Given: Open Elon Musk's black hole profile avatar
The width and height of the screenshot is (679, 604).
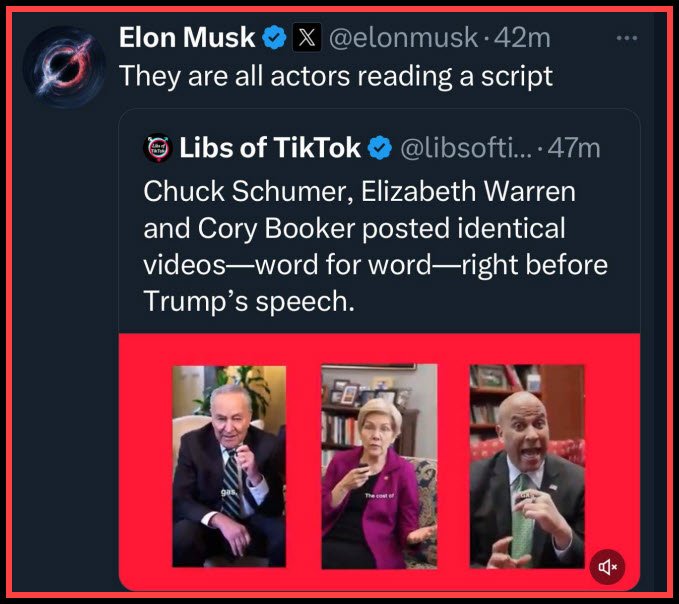Looking at the screenshot, I should click(63, 63).
